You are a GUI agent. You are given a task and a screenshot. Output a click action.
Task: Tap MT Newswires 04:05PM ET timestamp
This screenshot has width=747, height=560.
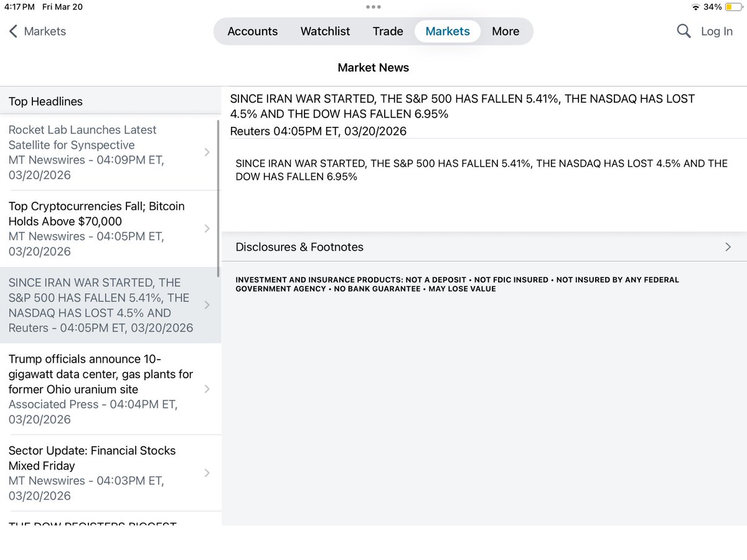pos(86,244)
